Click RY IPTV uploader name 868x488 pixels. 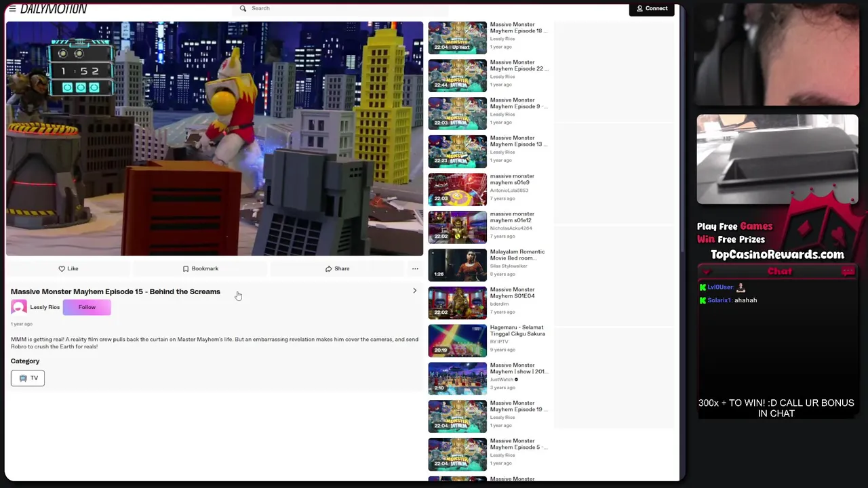tap(499, 342)
